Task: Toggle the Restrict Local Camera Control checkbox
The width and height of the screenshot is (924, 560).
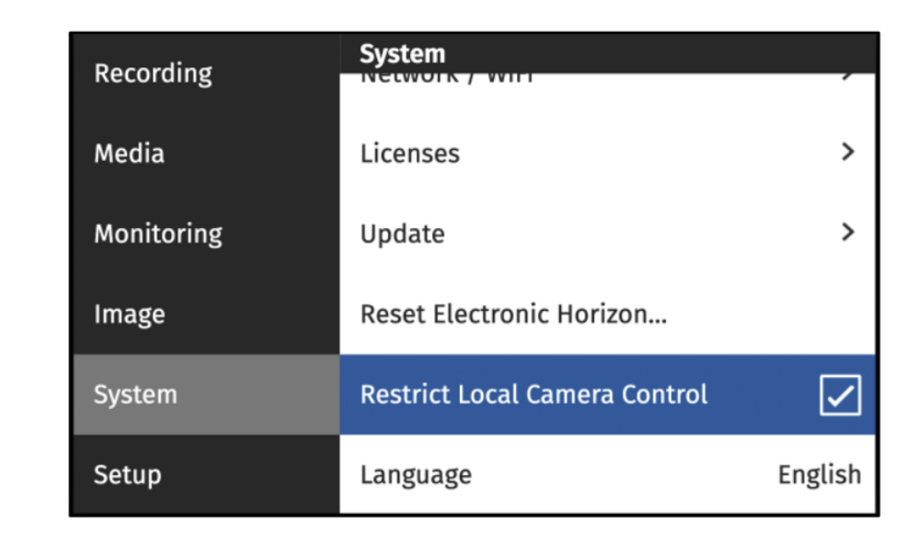Action: [840, 395]
